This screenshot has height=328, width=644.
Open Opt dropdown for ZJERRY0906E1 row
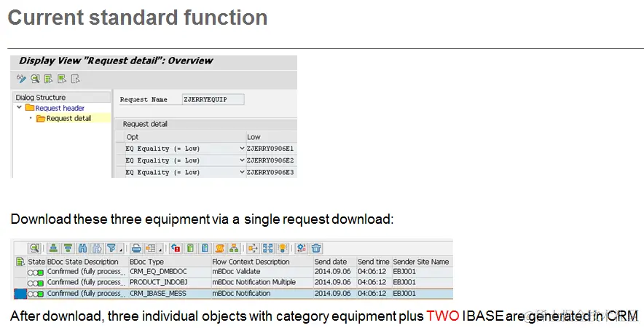242,149
